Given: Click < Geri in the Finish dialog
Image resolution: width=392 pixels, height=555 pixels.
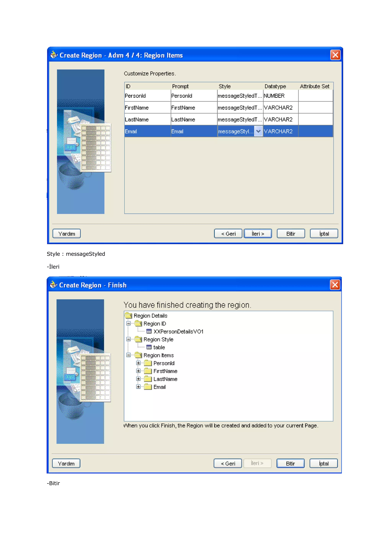Looking at the screenshot, I should point(228,463).
